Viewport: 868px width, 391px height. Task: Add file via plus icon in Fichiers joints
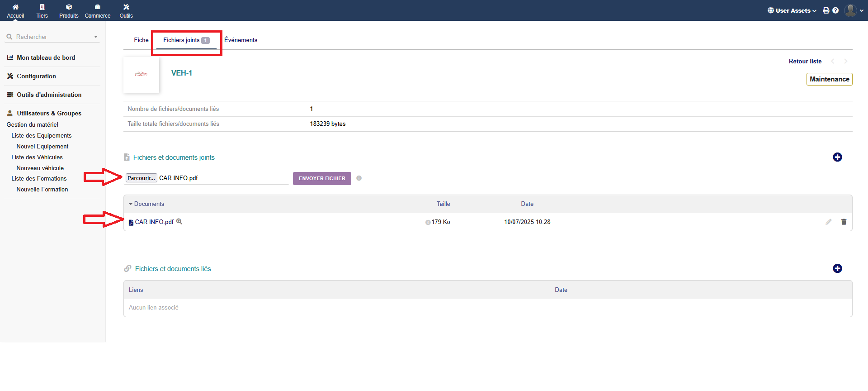(x=837, y=157)
